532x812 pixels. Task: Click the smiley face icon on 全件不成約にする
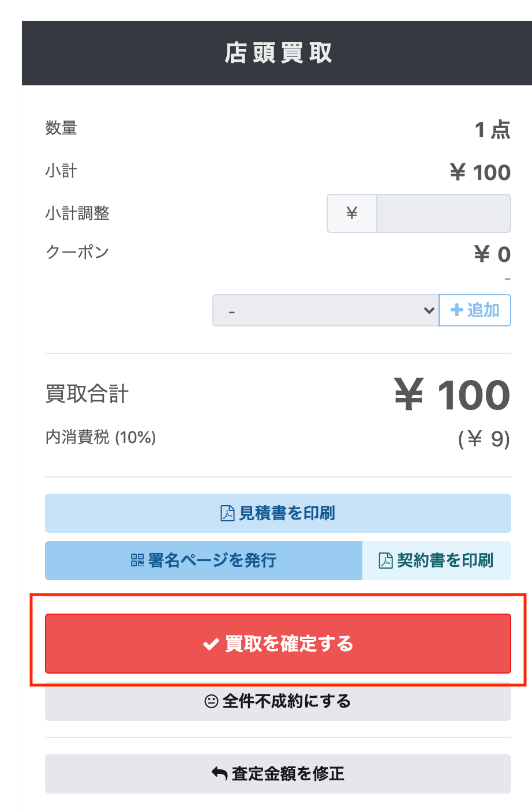tap(212, 701)
